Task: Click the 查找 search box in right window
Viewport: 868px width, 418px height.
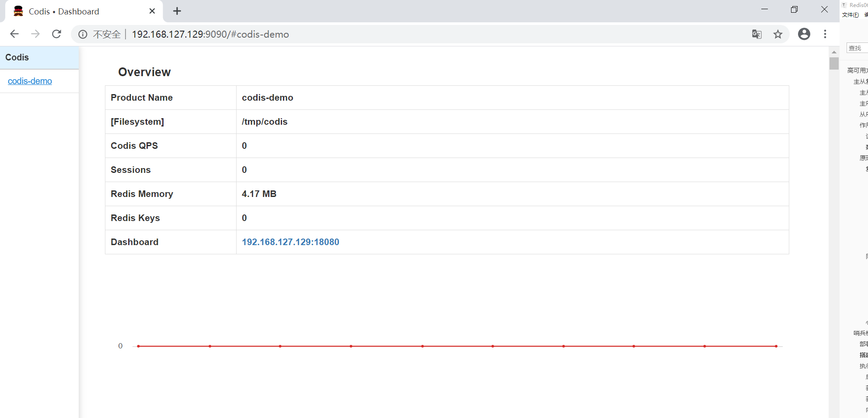Action: (x=857, y=48)
